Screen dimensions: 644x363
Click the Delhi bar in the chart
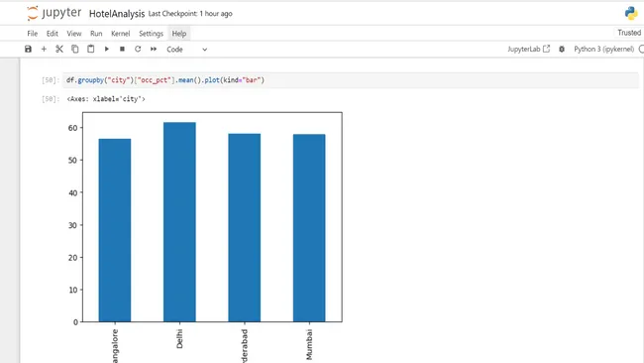179,222
